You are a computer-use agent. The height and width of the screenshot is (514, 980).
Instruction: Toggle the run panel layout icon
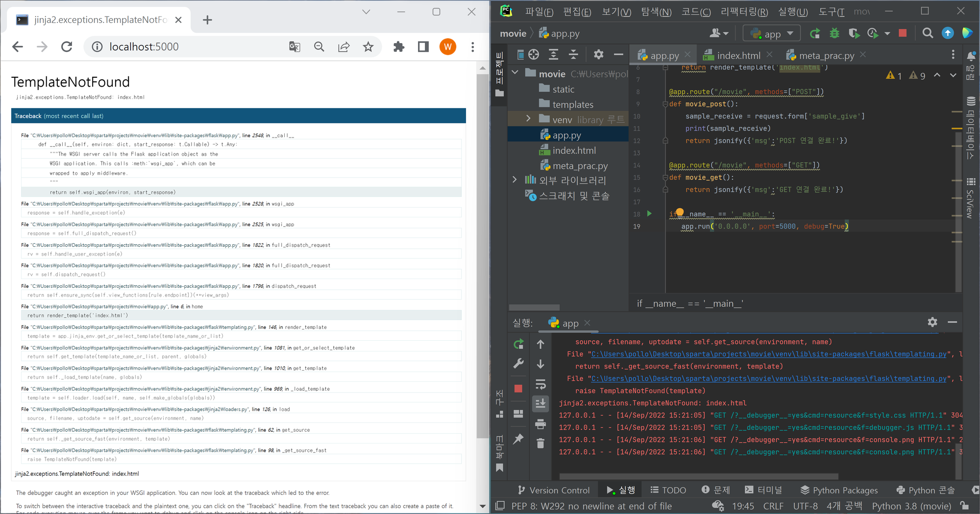click(518, 414)
